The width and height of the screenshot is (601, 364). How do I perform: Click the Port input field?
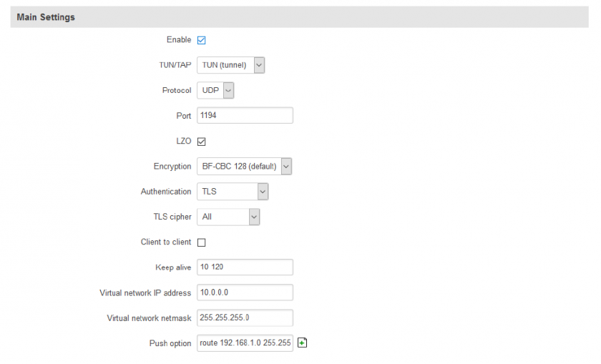[245, 115]
